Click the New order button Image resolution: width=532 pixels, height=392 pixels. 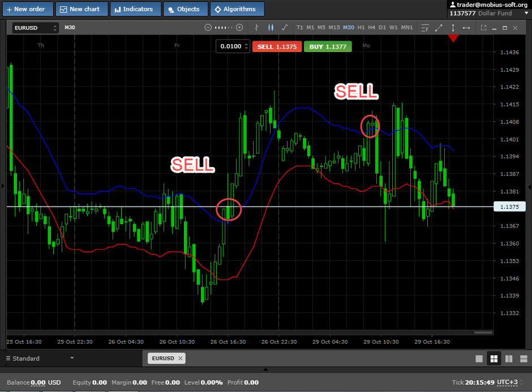[28, 9]
